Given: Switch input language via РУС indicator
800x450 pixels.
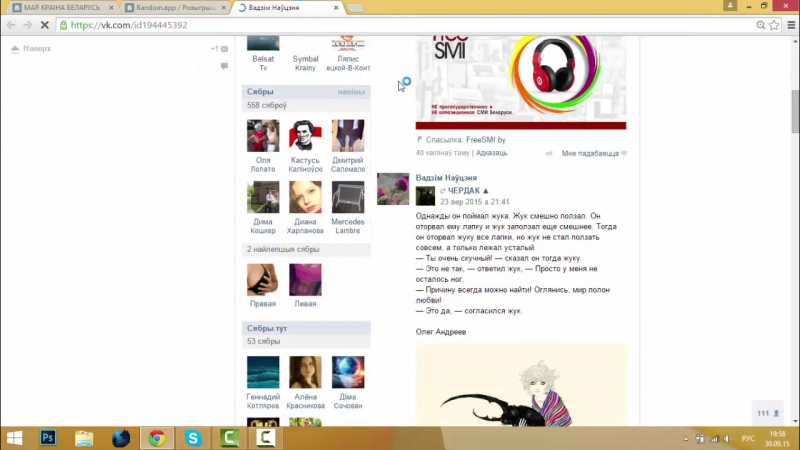Looking at the screenshot, I should click(x=747, y=438).
